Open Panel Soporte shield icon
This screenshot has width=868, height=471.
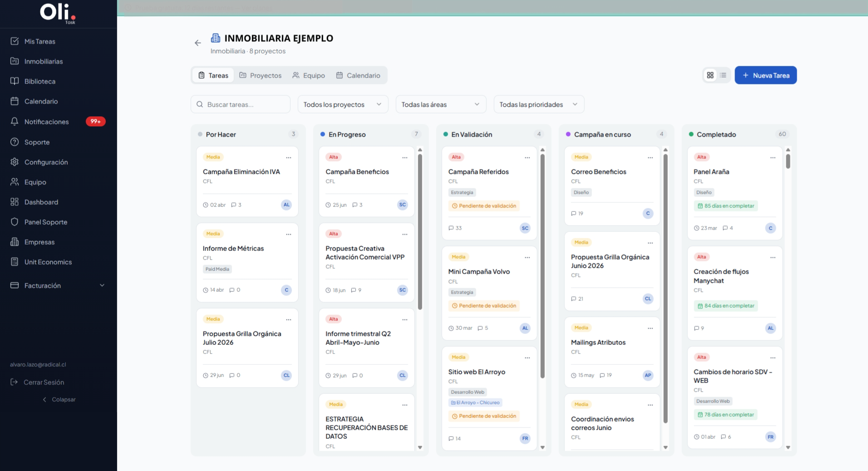[15, 221]
